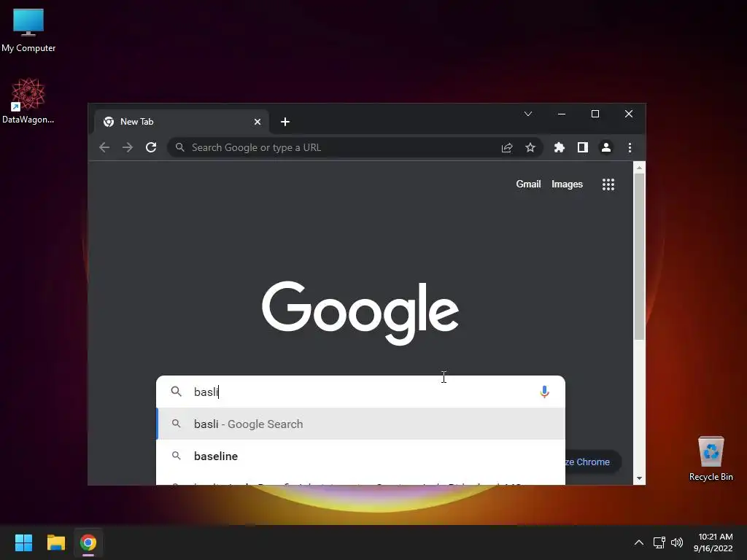Bookmark this tab with the star icon
The height and width of the screenshot is (560, 747).
(530, 147)
